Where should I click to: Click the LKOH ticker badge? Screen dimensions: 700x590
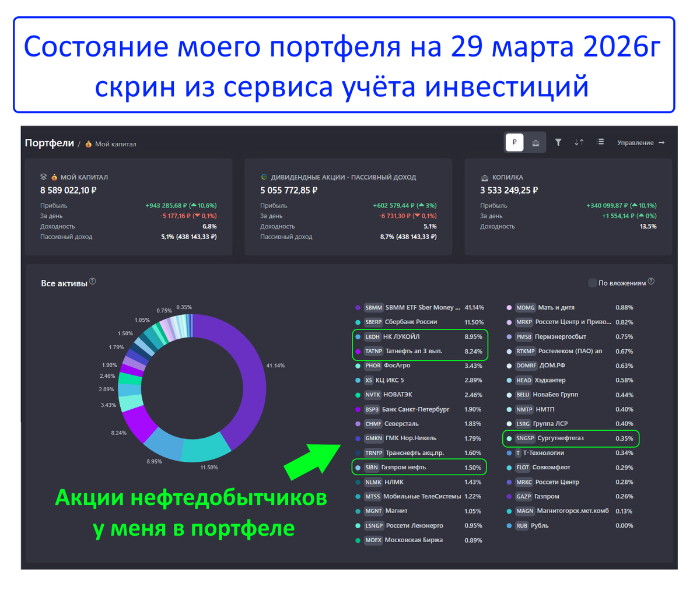coord(372,337)
